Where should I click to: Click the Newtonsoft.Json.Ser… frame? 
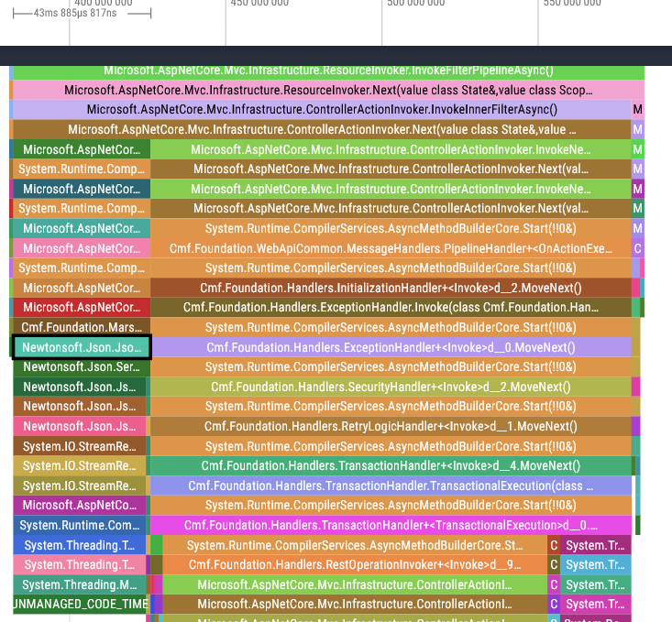(x=82, y=367)
